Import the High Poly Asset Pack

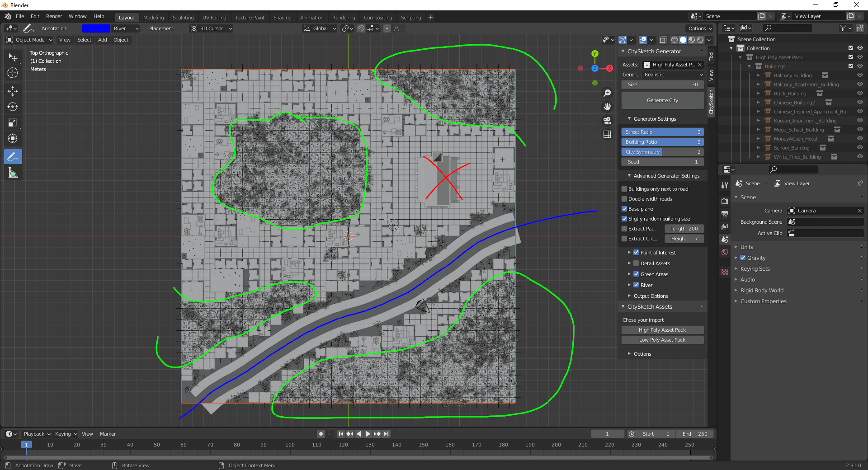[x=662, y=330]
